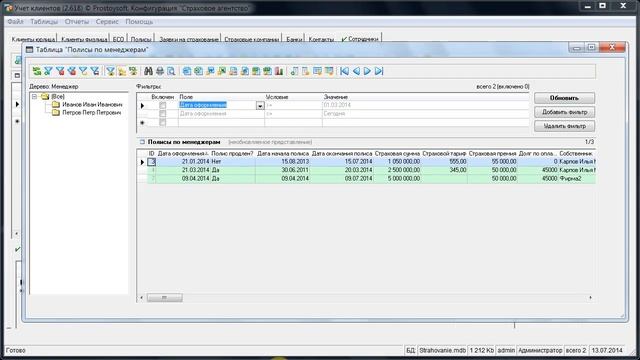Open the Помощь menu
This screenshot has height=360, width=640.
tap(139, 22)
